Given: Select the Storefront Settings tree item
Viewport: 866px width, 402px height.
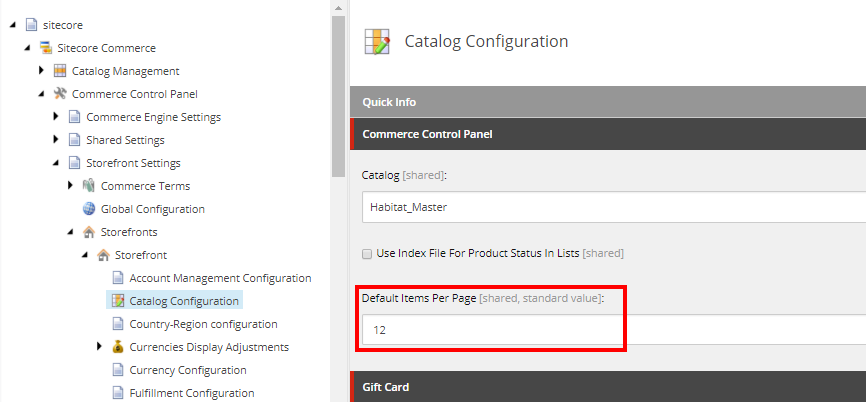Looking at the screenshot, I should click(133, 163).
